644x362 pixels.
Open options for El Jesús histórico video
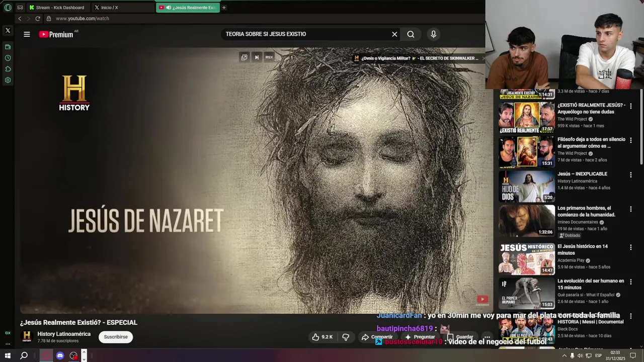630,247
